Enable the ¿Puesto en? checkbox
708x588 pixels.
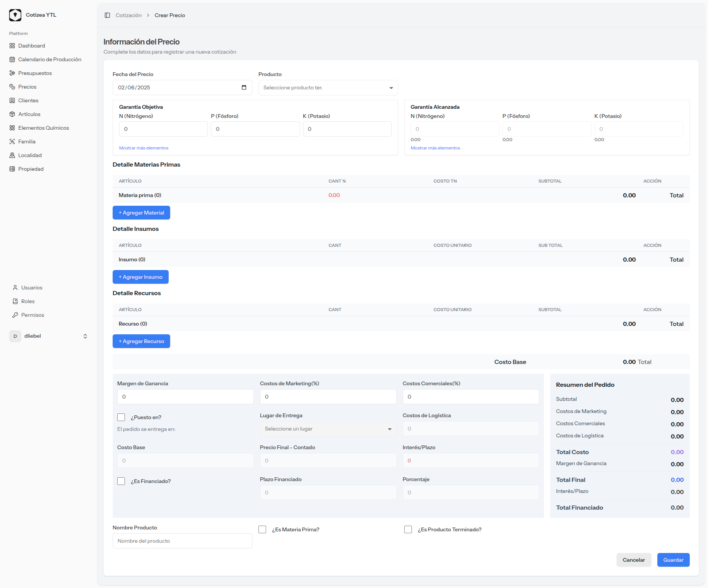click(121, 417)
